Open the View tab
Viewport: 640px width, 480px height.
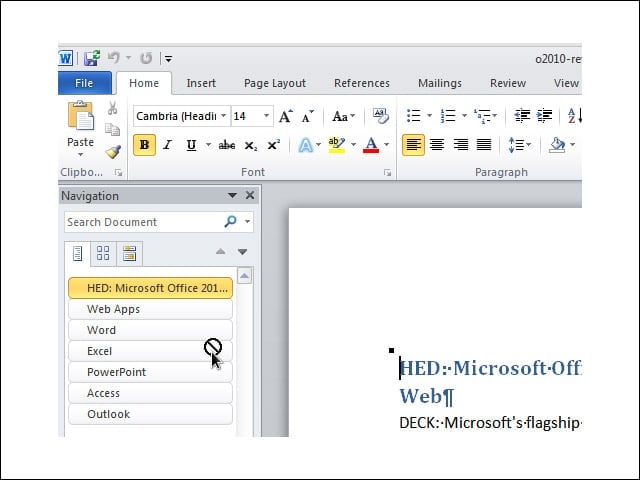pos(566,83)
